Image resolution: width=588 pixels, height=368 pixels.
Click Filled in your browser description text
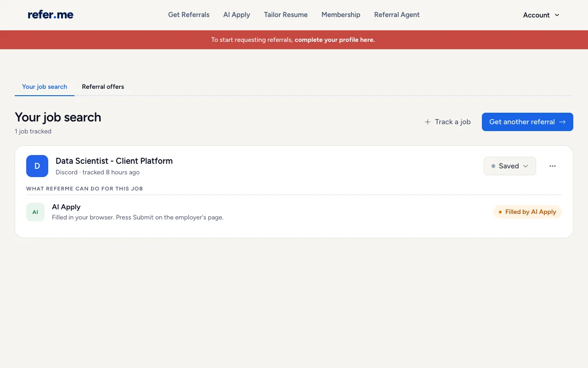[138, 217]
